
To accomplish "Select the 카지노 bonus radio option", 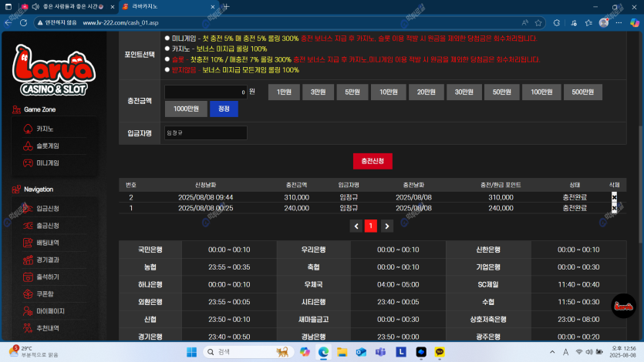I will tap(167, 49).
